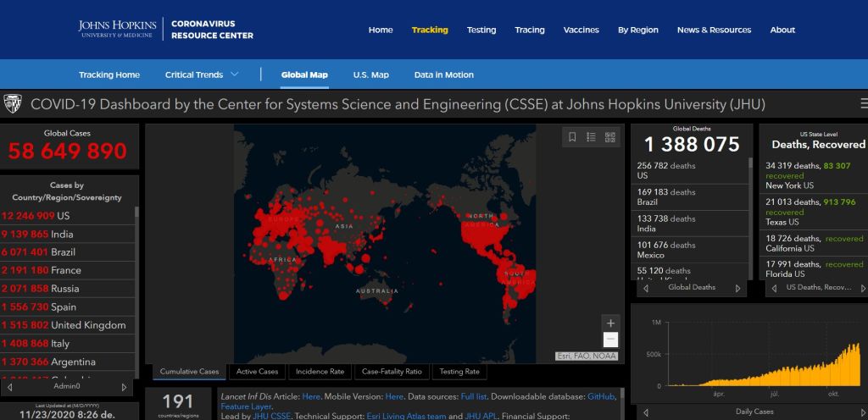Select the Mexico entry in Global Deaths list
Viewport: 868px width, 420px height.
pos(690,250)
